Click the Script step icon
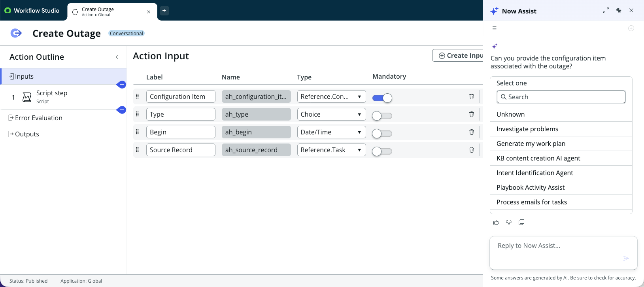The height and width of the screenshot is (287, 644). tap(27, 97)
